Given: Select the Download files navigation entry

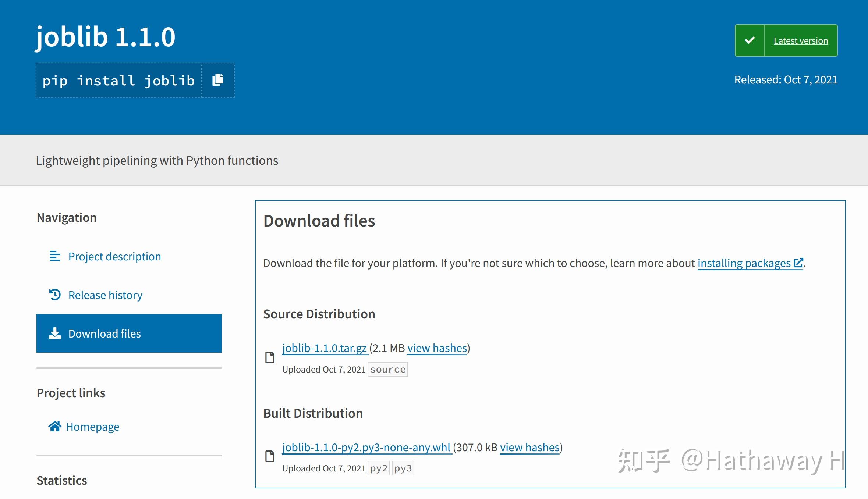Looking at the screenshot, I should 104,333.
